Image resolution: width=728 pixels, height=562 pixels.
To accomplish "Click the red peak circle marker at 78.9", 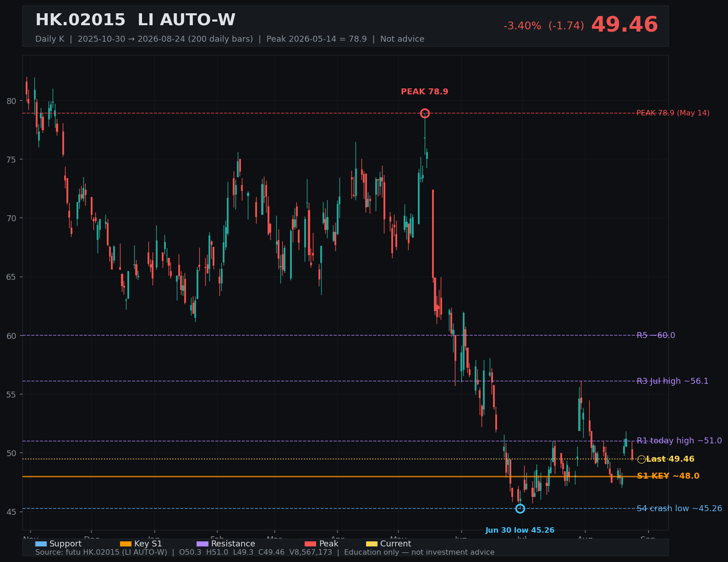I will point(425,113).
